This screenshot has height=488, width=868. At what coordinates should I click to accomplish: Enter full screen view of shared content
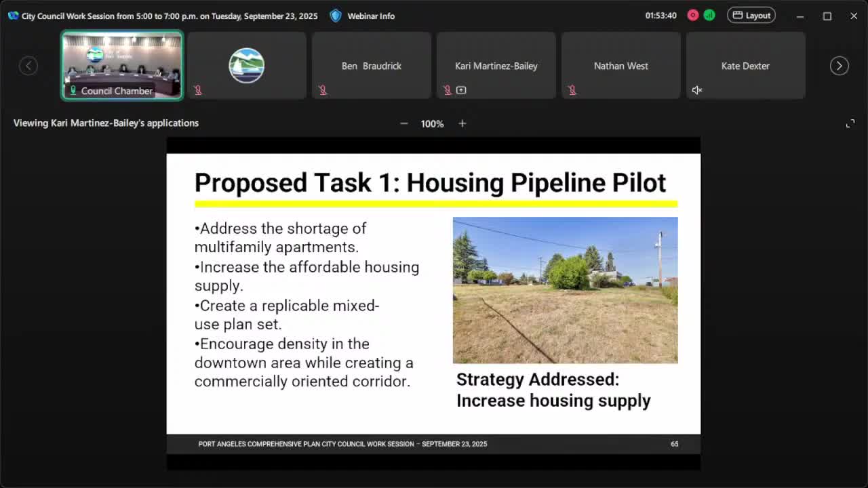tap(850, 123)
